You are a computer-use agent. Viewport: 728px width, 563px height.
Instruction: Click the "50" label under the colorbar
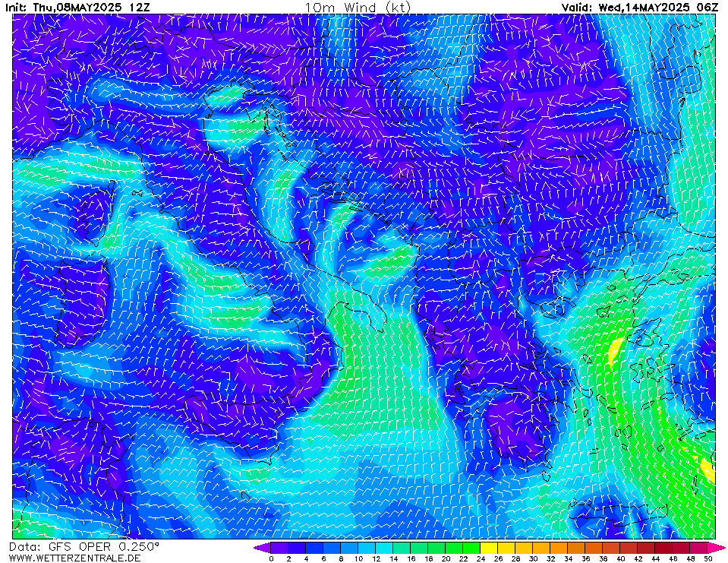tap(708, 558)
